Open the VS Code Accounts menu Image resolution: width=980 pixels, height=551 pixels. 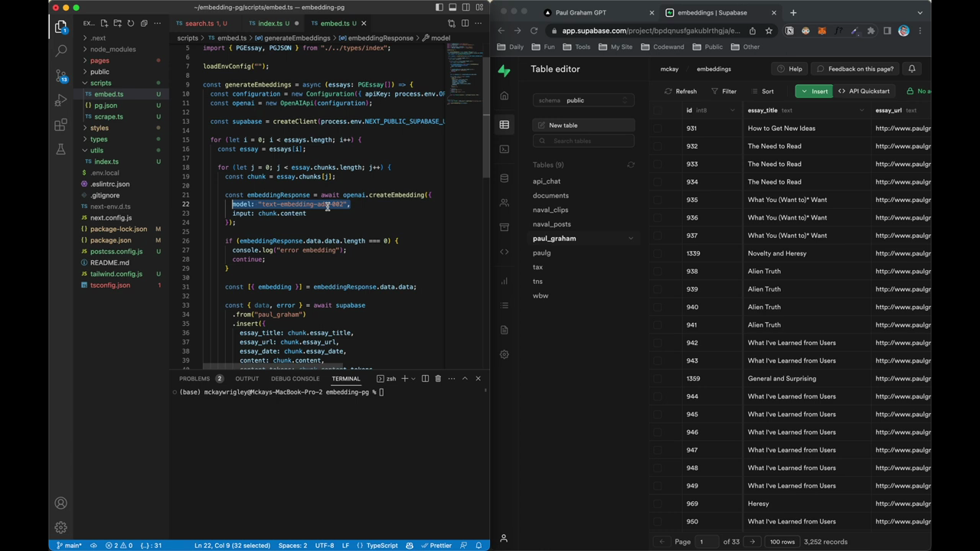(x=60, y=503)
